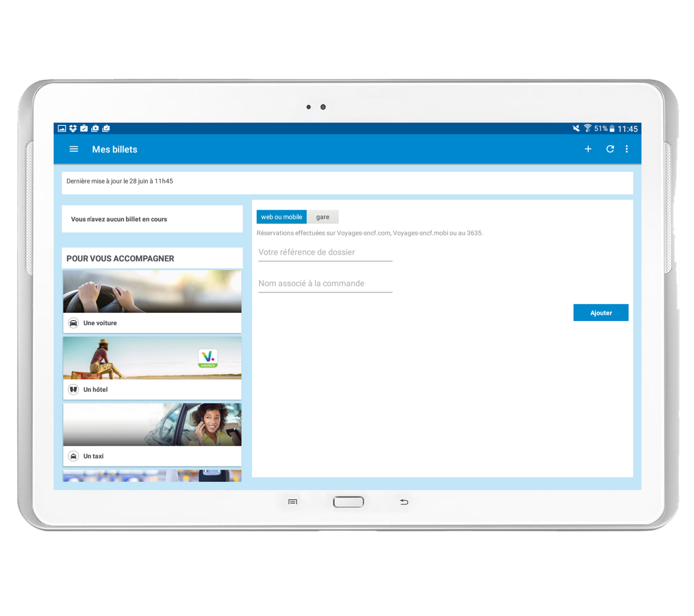
Task: Tap the 'Réservations effectuées sur Voyages-sncf.com' text
Action: (369, 233)
